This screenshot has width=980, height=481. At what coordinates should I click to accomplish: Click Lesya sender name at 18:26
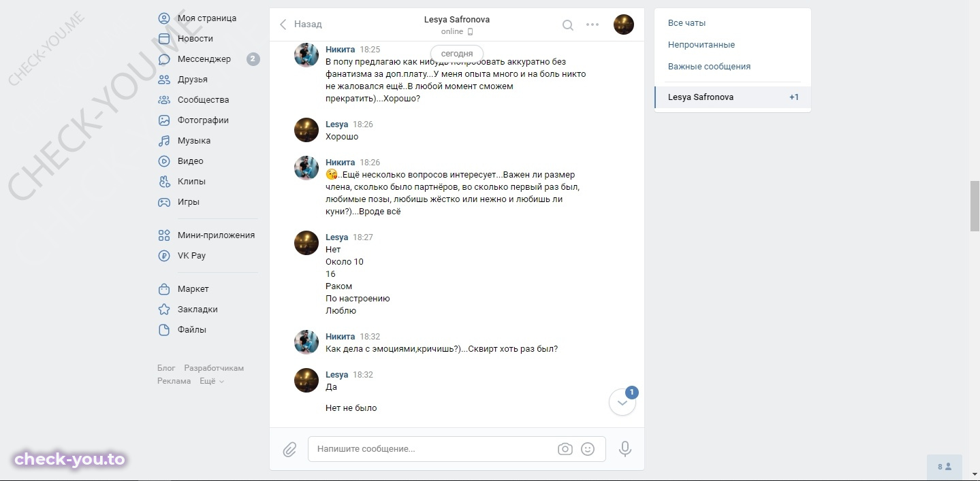[x=337, y=125]
